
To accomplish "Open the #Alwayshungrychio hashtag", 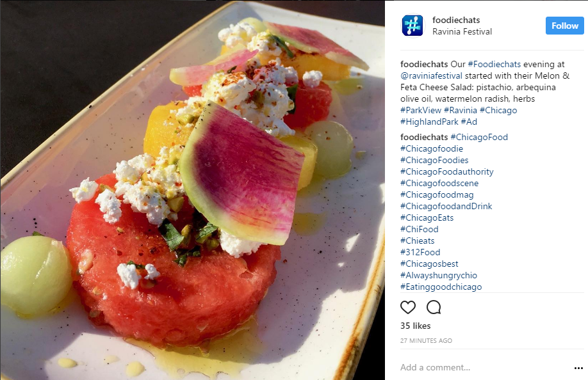I will tap(439, 275).
